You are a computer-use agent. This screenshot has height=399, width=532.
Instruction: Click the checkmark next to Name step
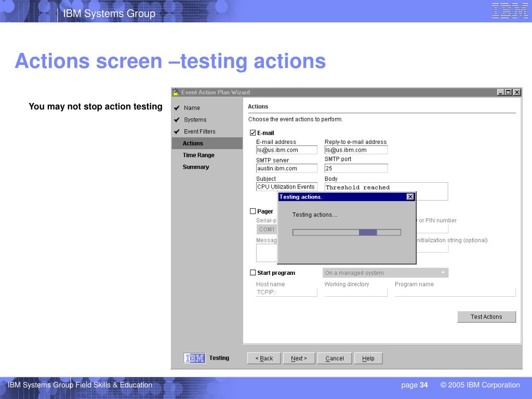177,108
